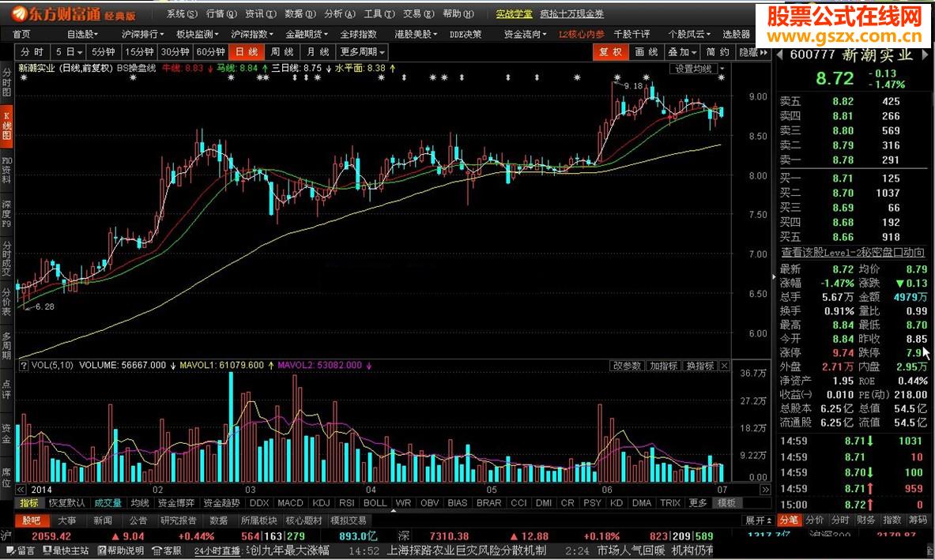Select the MACD indicator in bottom bar

[x=289, y=502]
